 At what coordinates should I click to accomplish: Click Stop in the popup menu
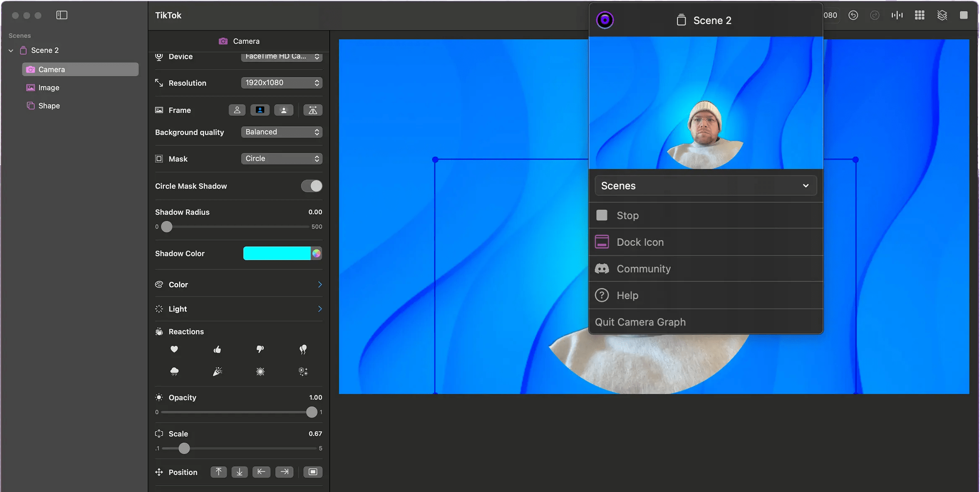tap(706, 215)
